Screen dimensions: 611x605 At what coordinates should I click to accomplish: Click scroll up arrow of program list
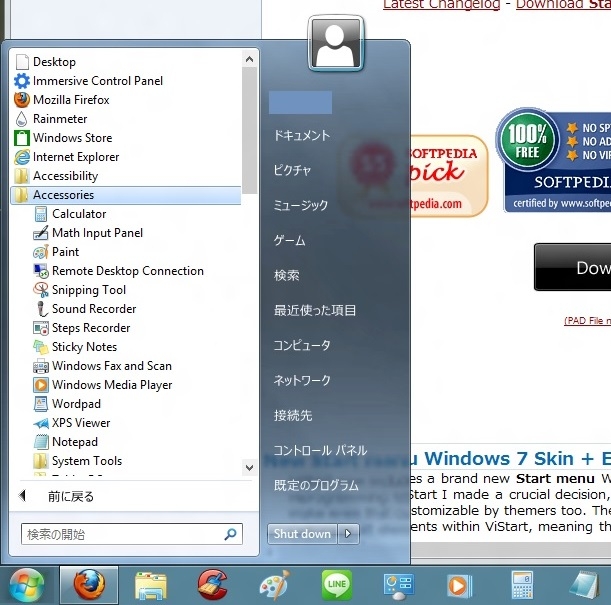click(x=249, y=59)
